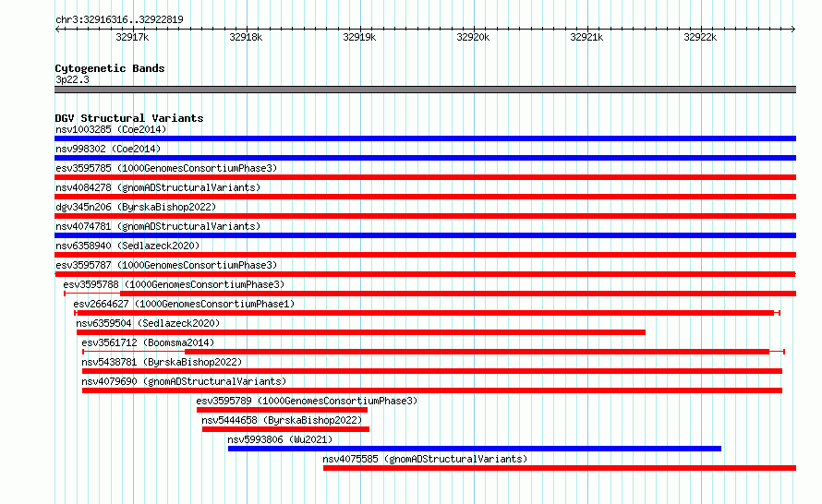Click esv3595787 (1000GenomesConsortiumPhase3) label

pyautogui.click(x=166, y=265)
